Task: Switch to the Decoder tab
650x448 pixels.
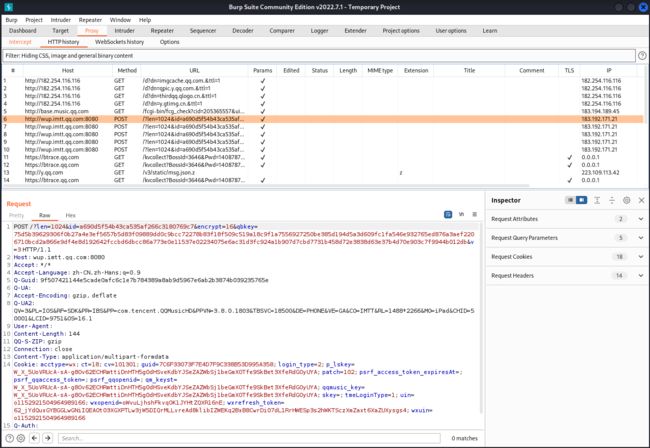Action: coord(243,31)
